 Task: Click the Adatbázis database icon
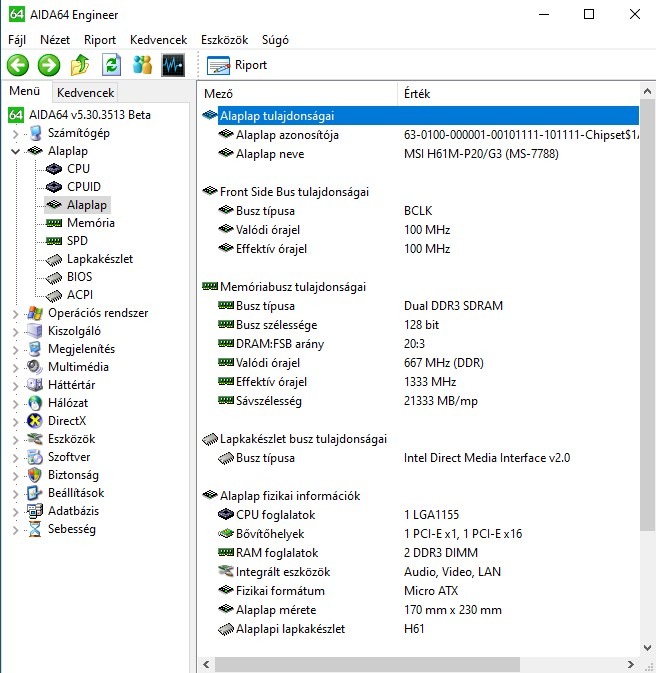click(x=35, y=511)
